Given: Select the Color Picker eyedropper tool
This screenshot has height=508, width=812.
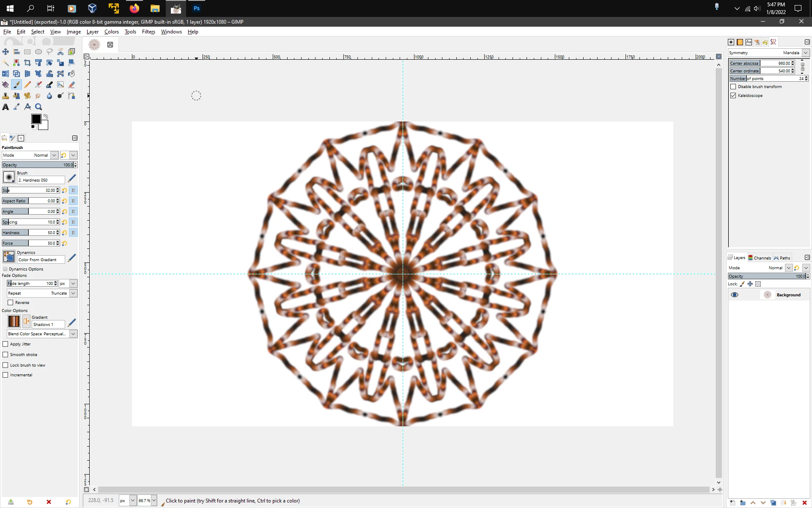Looking at the screenshot, I should [16, 107].
